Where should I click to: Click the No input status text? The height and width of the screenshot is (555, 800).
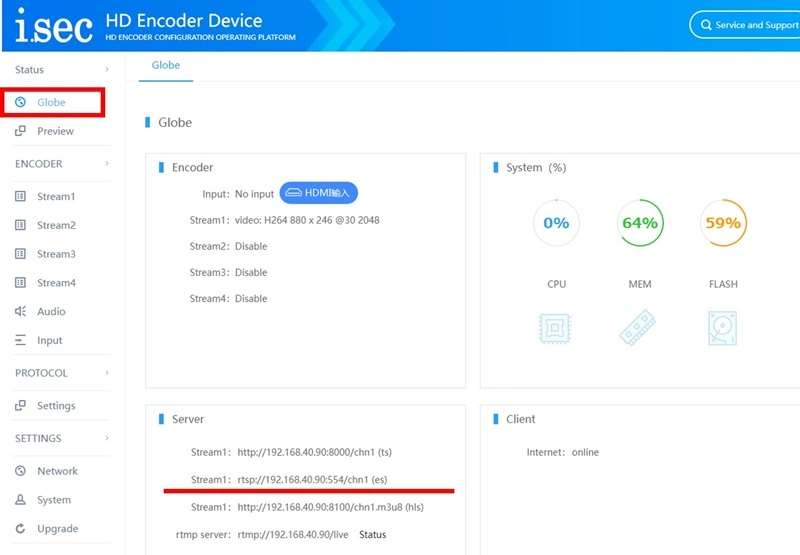[x=254, y=194]
